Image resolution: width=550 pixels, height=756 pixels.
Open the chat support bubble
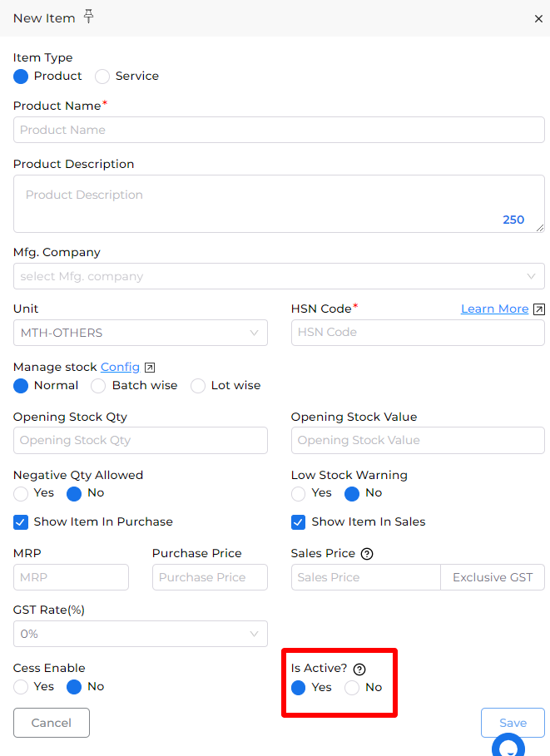tap(508, 745)
